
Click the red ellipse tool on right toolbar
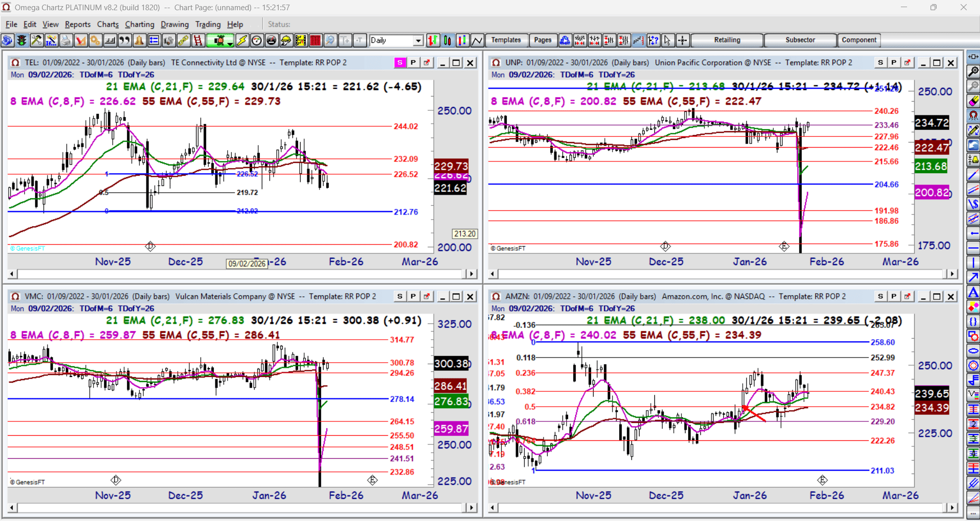pos(973,351)
